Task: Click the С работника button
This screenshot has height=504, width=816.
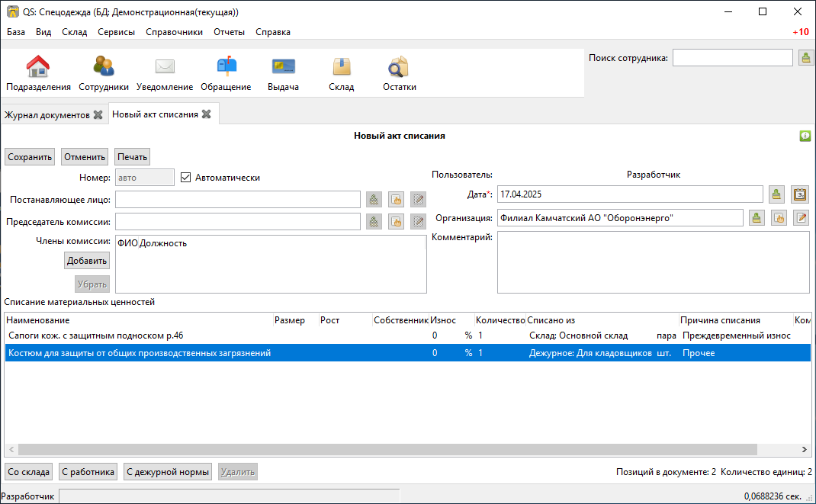Action: [x=88, y=472]
